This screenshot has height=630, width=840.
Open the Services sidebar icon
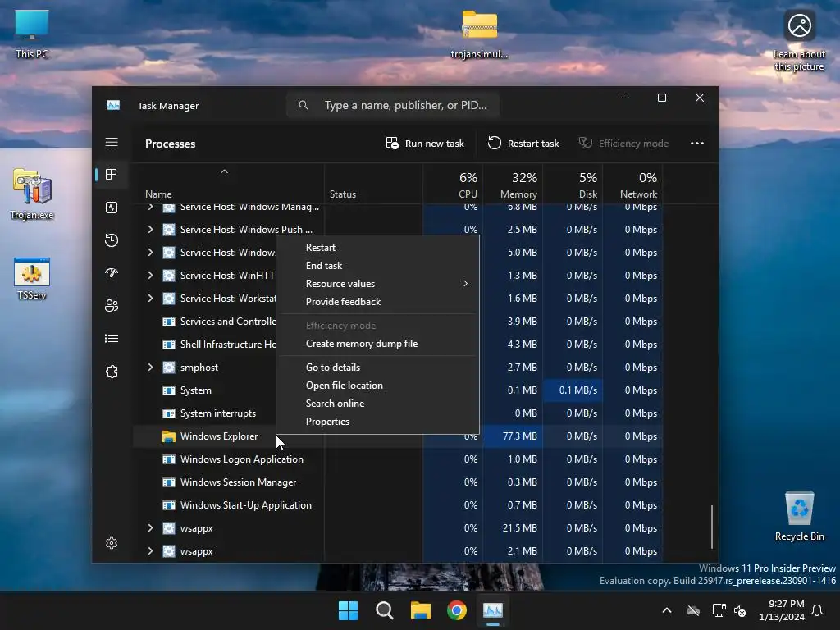[112, 372]
